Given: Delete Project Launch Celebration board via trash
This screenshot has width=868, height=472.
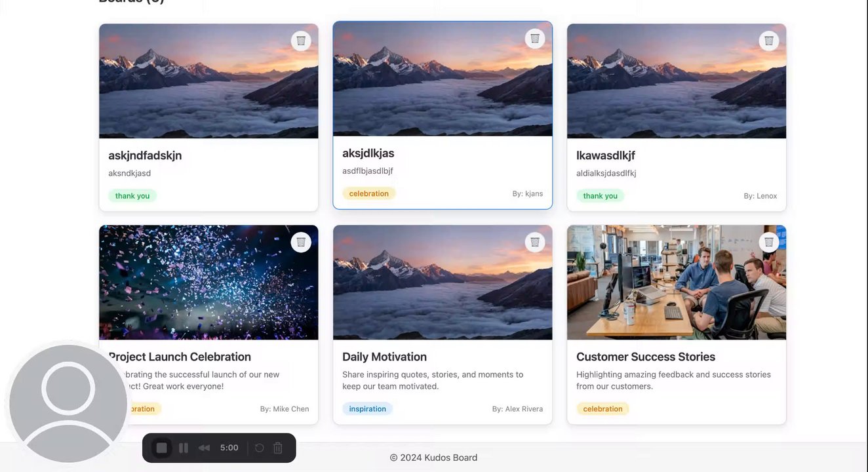Looking at the screenshot, I should pos(301,242).
